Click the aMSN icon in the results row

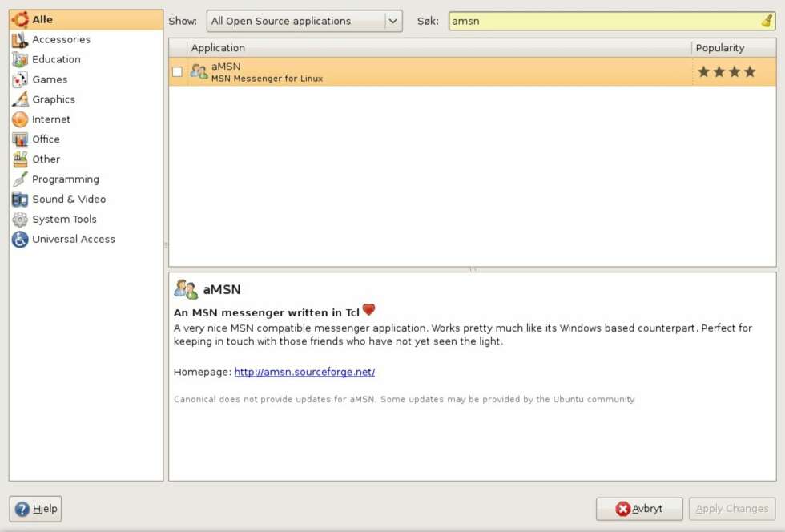point(199,71)
